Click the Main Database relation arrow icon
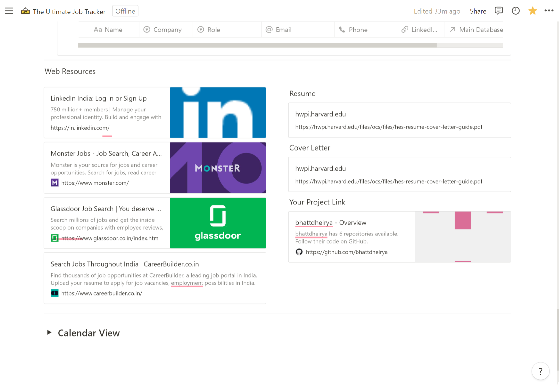 (x=452, y=30)
